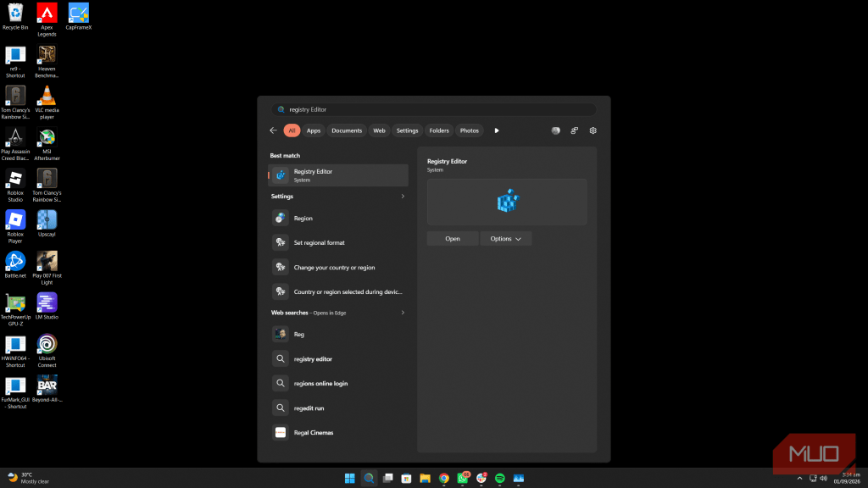Select VLC media player desktop icon

point(47,103)
